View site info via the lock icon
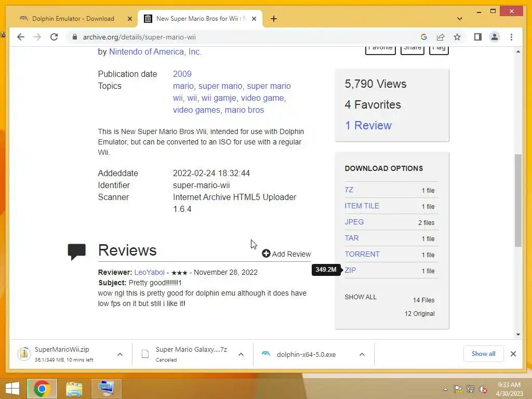This screenshot has width=532, height=399. (75, 37)
